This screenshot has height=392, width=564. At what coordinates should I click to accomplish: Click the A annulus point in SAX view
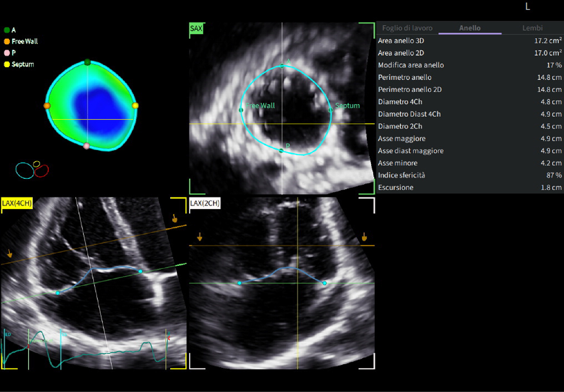(282, 65)
